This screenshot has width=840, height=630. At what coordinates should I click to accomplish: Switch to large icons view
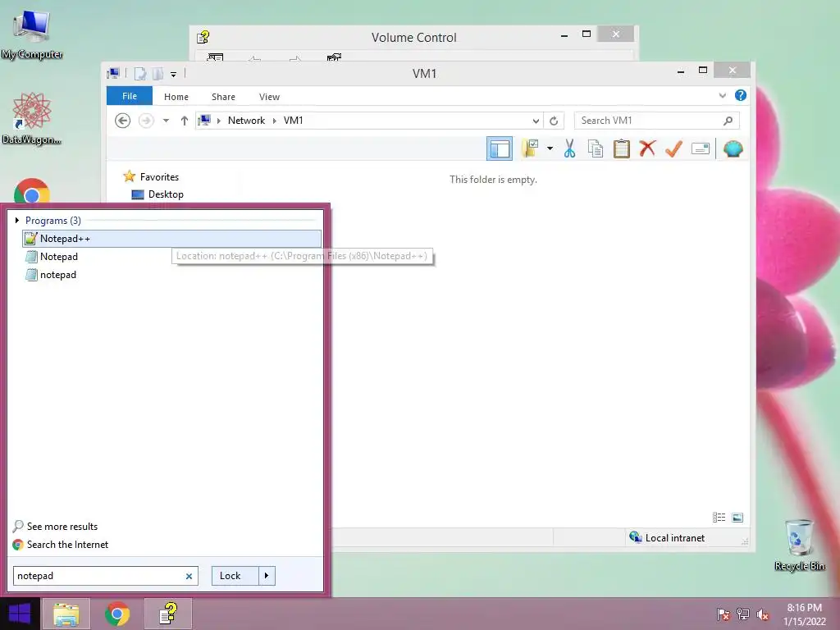click(x=737, y=517)
